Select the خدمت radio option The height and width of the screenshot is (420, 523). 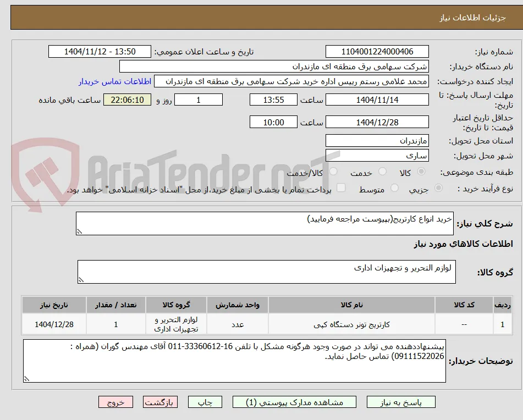click(x=383, y=172)
